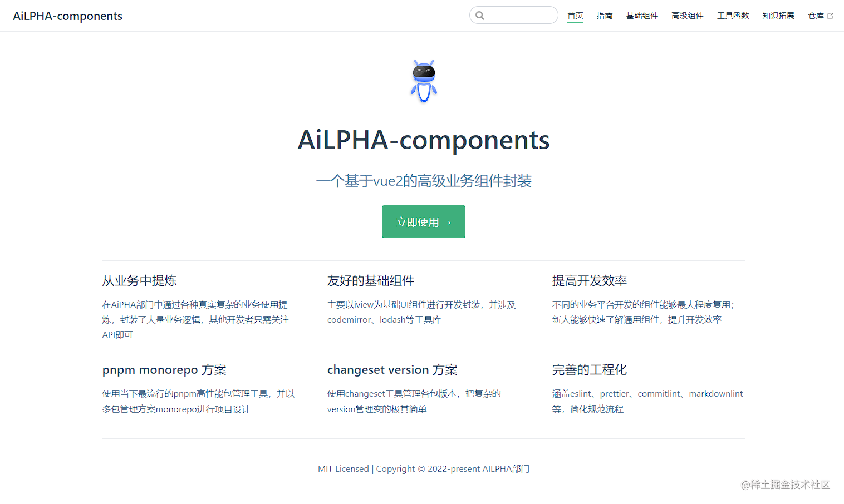Click the paragraph starting 在AiPHA部门中通过

coord(196,320)
